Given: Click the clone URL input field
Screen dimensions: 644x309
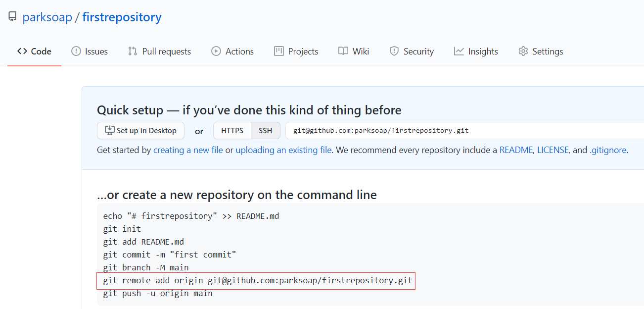Looking at the screenshot, I should click(465, 131).
